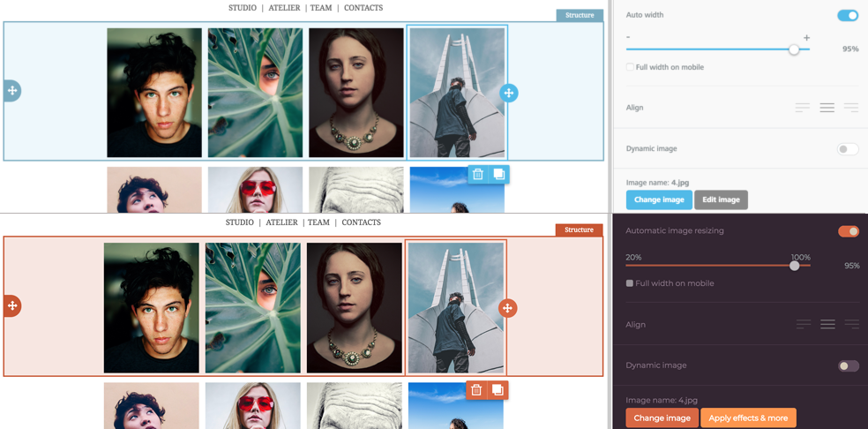Click the plus icon above the blue slider

coord(806,38)
